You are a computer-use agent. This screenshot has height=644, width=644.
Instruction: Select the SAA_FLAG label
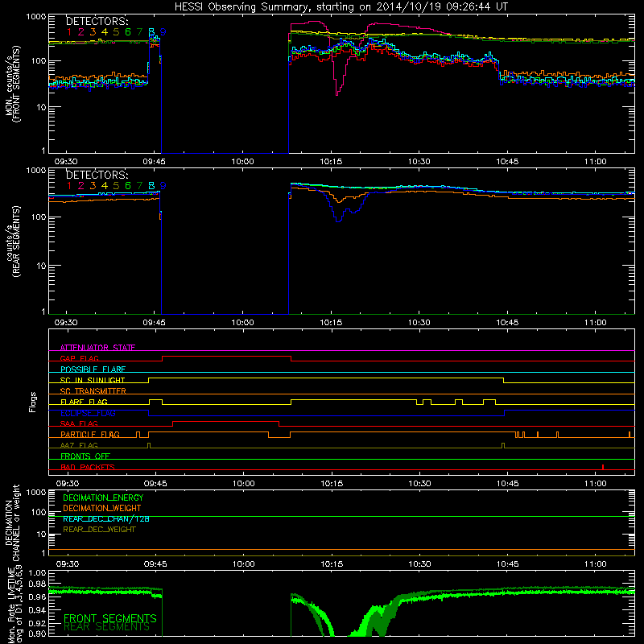click(x=79, y=423)
